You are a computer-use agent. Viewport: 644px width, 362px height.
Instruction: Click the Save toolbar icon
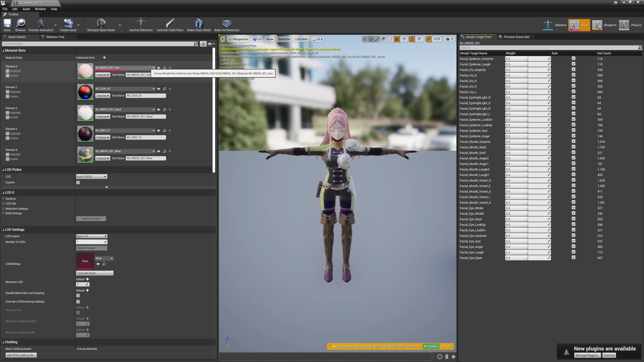[7, 25]
